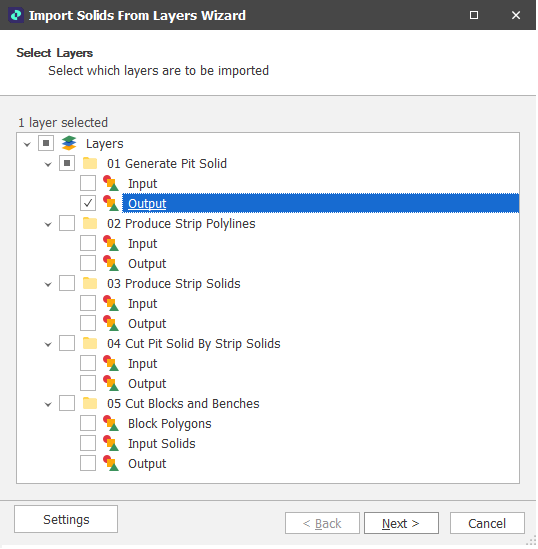The image size is (538, 549).
Task: Maximize the wizard window
Action: 474,15
